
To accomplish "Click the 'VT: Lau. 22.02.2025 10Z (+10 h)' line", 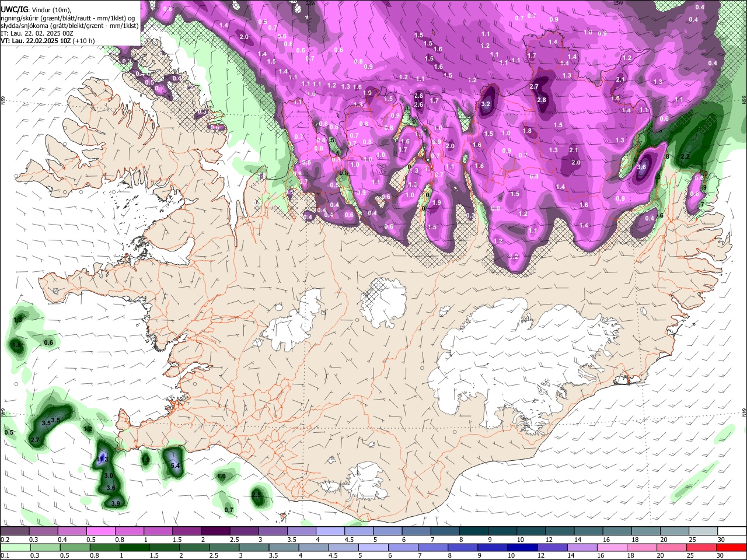I will 47,41.
